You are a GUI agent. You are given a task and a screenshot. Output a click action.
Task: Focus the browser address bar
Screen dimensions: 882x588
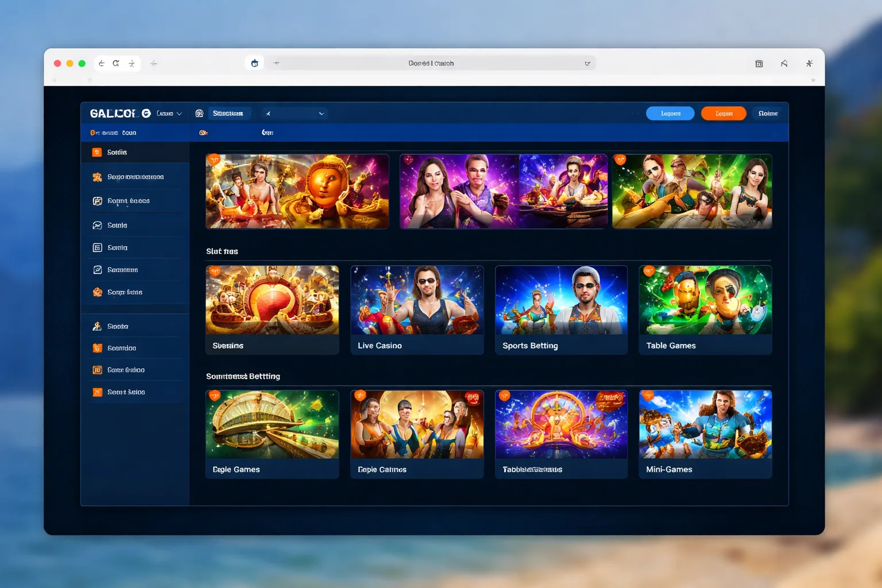pos(431,63)
